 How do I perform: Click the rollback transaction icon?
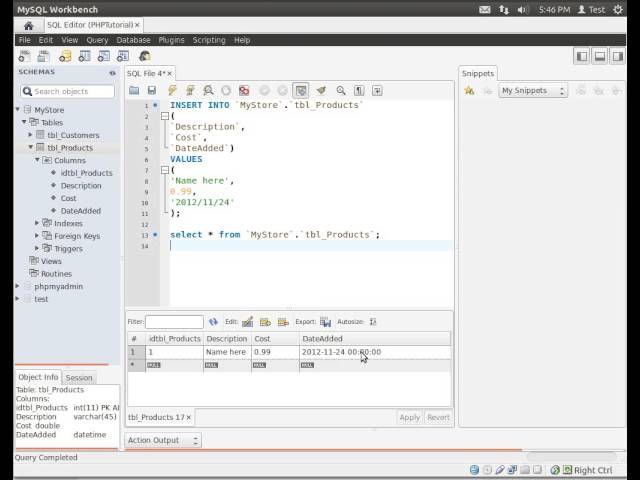282,90
